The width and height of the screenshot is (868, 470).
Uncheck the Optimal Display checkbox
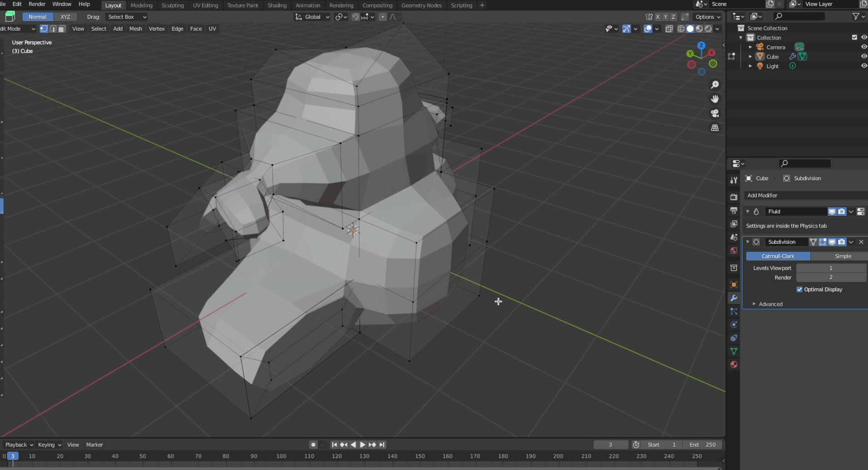(800, 289)
